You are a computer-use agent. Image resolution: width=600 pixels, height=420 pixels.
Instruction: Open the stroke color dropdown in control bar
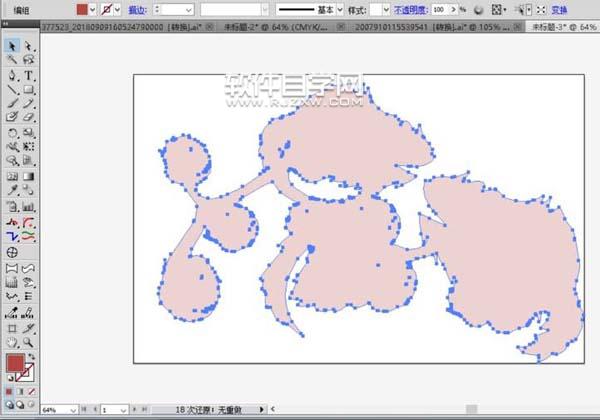(x=117, y=10)
